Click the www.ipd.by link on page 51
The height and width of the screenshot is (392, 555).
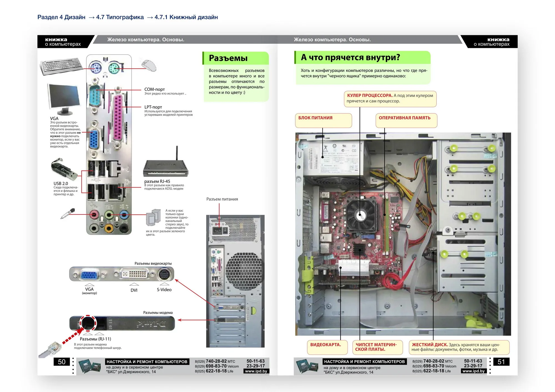click(x=473, y=371)
